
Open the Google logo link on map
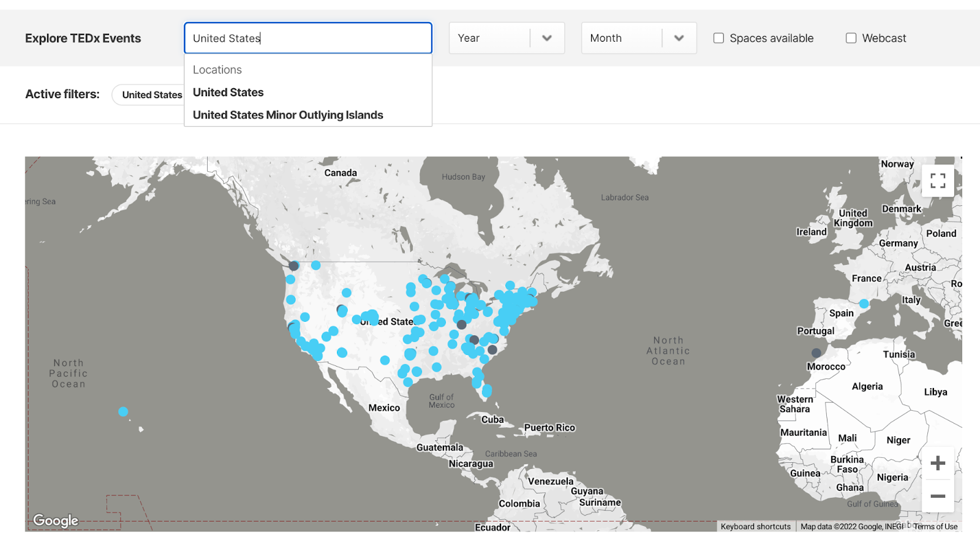[56, 520]
